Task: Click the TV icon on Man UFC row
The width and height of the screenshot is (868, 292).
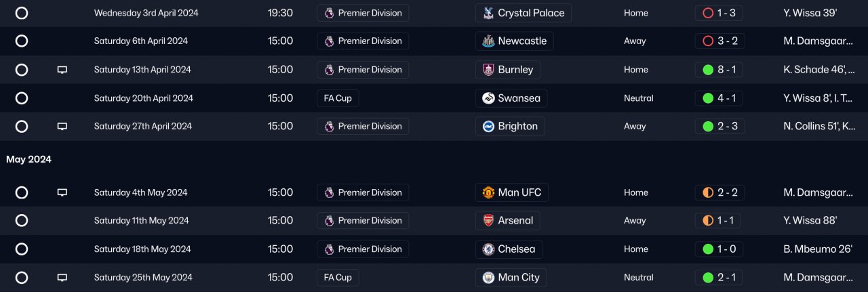Action: 62,193
